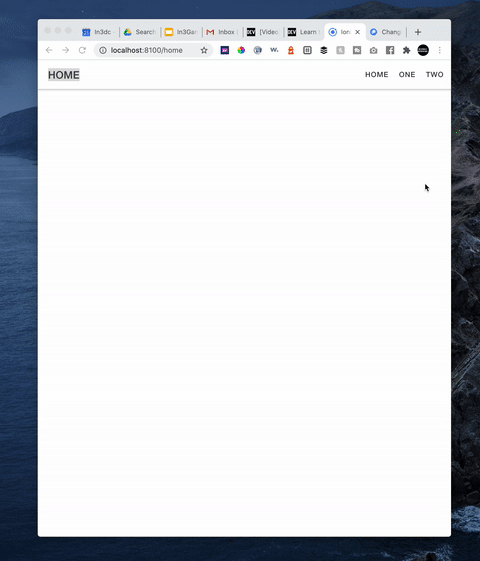480x561 pixels.
Task: Open the Extensions puzzle menu
Action: (406, 50)
